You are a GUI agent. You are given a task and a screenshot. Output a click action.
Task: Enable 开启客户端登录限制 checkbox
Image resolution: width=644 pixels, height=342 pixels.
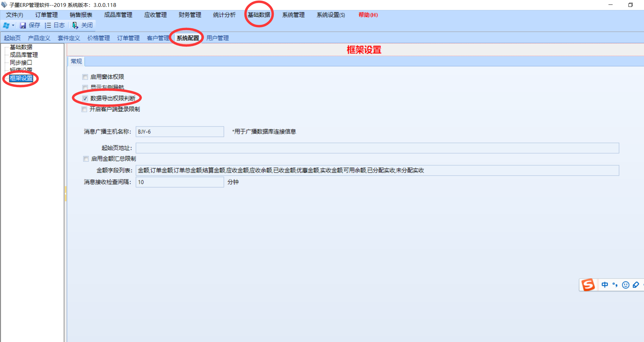click(x=84, y=110)
